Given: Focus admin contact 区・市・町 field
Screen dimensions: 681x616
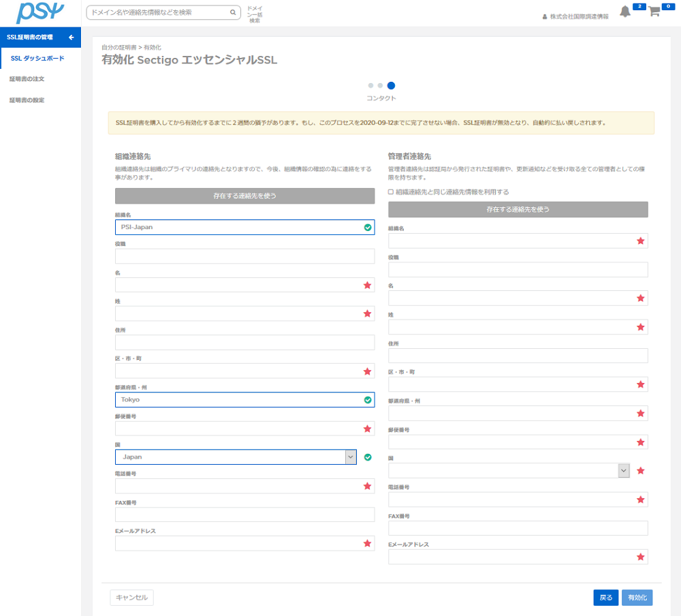Looking at the screenshot, I should 518,384.
